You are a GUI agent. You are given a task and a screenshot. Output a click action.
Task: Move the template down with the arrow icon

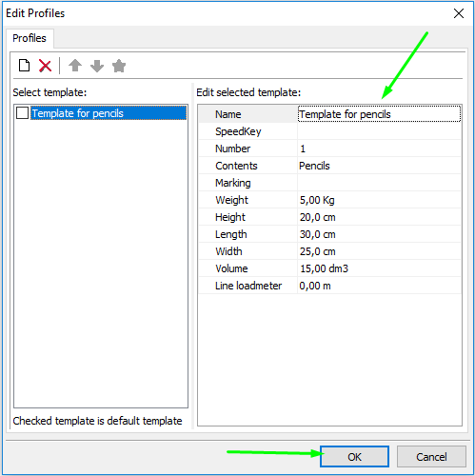[x=97, y=66]
